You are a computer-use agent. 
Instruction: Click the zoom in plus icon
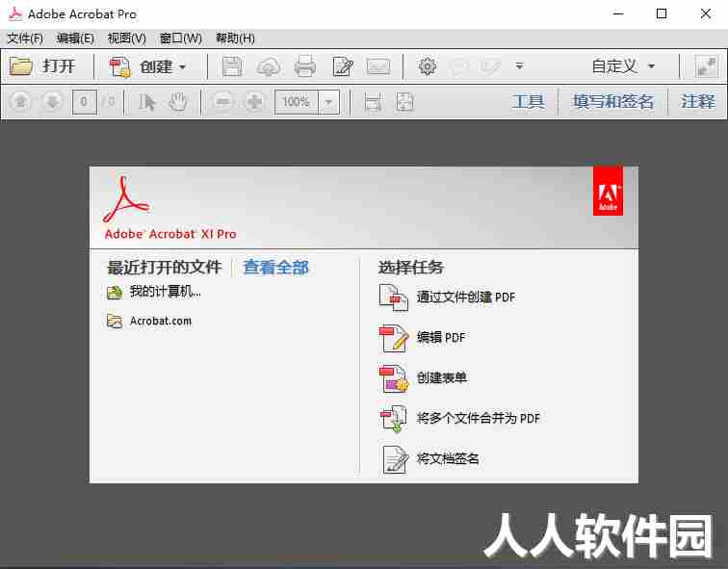(254, 101)
